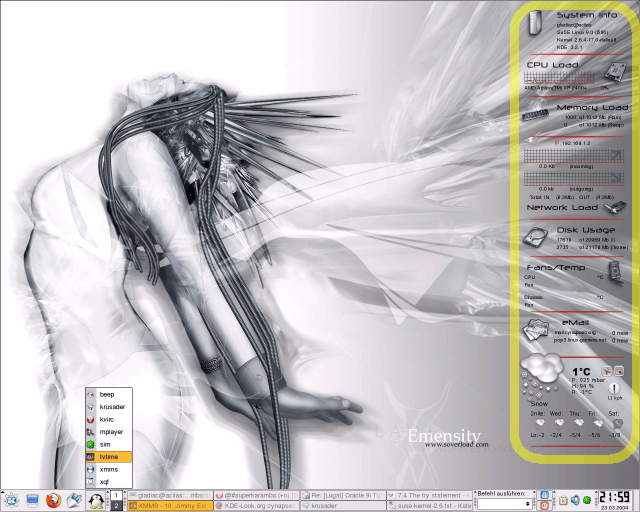Viewport: 640px width, 512px height.
Task: Activate KDE-Look.org cynapses taskbar entry
Action: click(x=257, y=505)
